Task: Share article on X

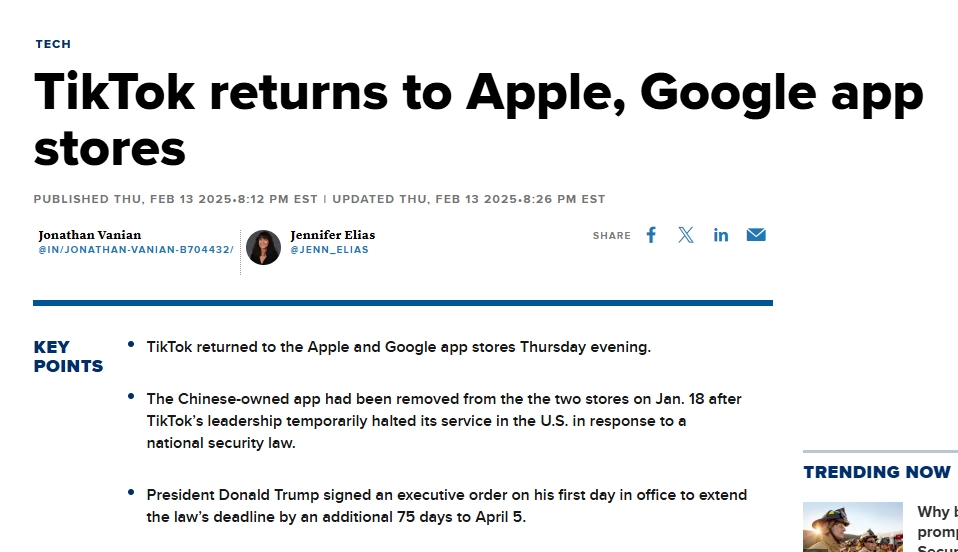Action: [x=686, y=235]
